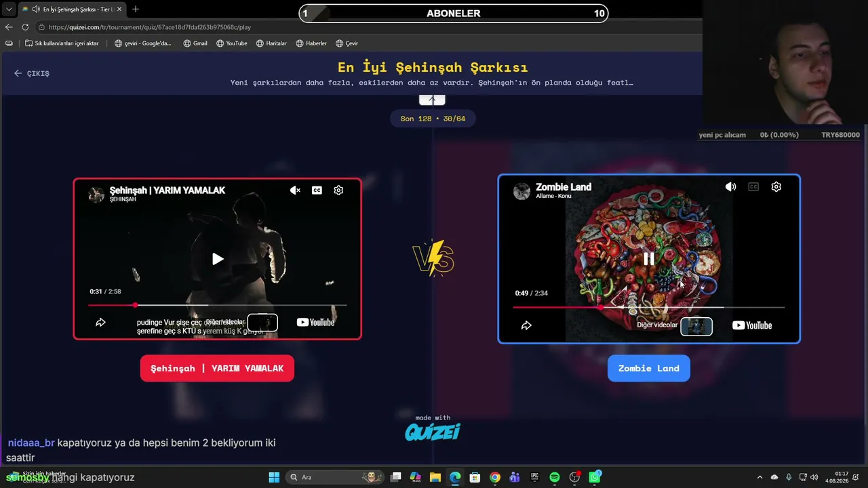Open WhatsApp from the taskbar
The height and width of the screenshot is (488, 868).
[595, 477]
